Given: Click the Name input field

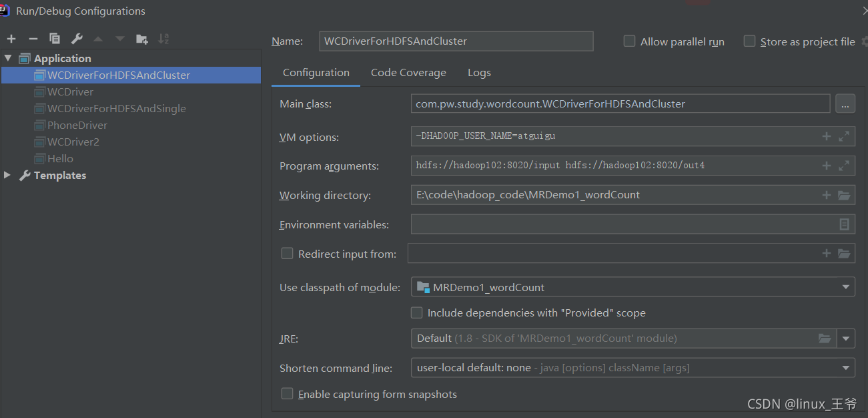Looking at the screenshot, I should (x=456, y=41).
